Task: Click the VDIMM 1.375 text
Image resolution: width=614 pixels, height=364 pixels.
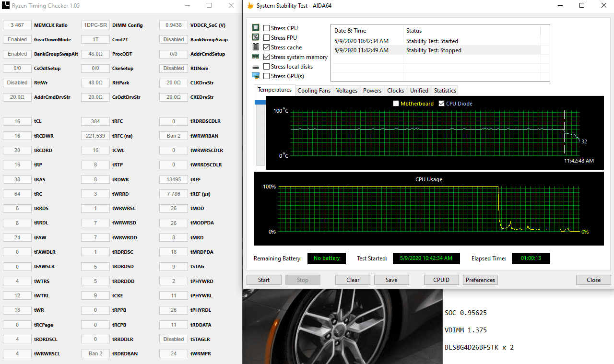Action: tap(466, 330)
